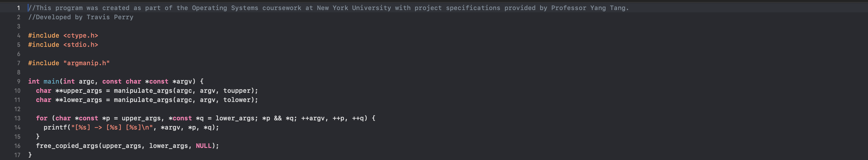
Task: Click the lower_args variable declaration on line 11
Action: pos(82,100)
